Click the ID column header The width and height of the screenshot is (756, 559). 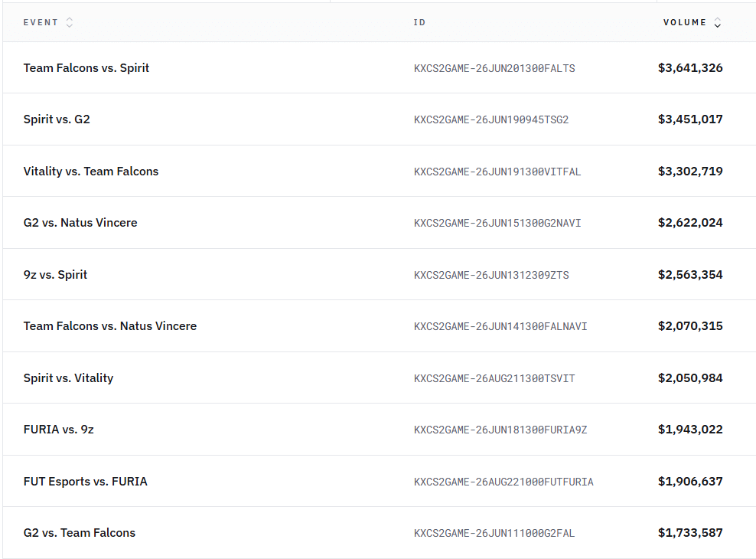tap(419, 23)
